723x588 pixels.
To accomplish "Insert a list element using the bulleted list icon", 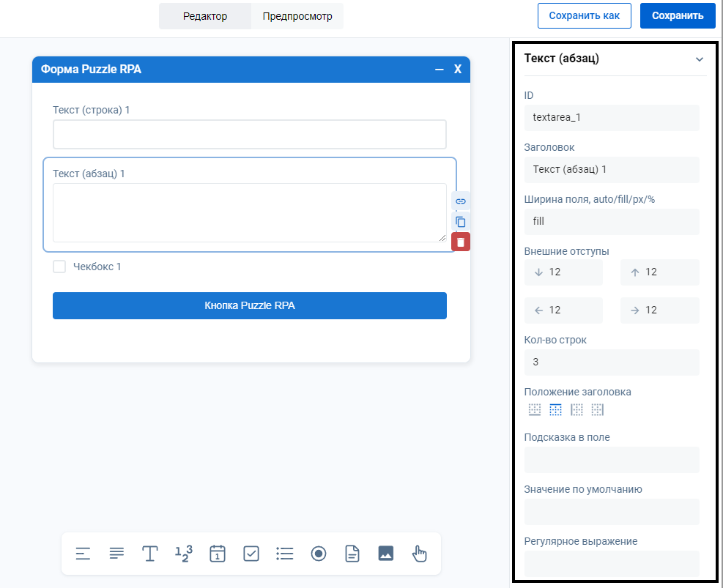I will (284, 554).
